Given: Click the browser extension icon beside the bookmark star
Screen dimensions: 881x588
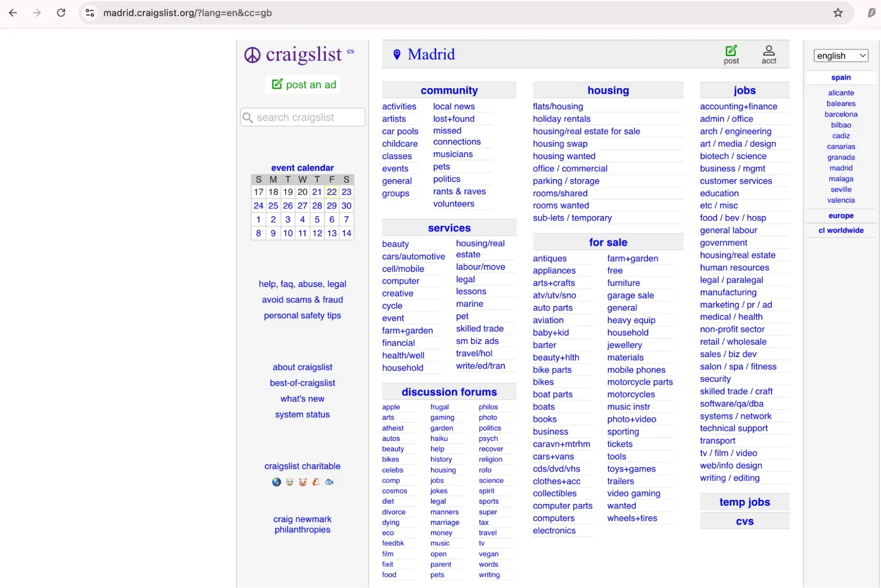Looking at the screenshot, I should [x=871, y=13].
